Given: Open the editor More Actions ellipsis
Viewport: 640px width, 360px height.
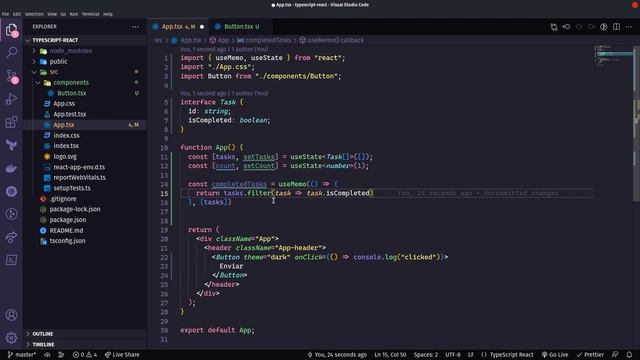Looking at the screenshot, I should click(629, 27).
